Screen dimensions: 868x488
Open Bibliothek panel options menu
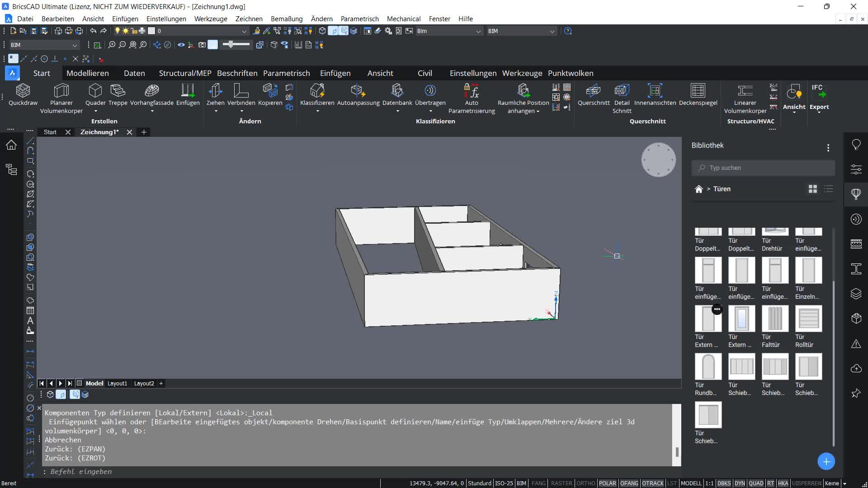coord(828,148)
